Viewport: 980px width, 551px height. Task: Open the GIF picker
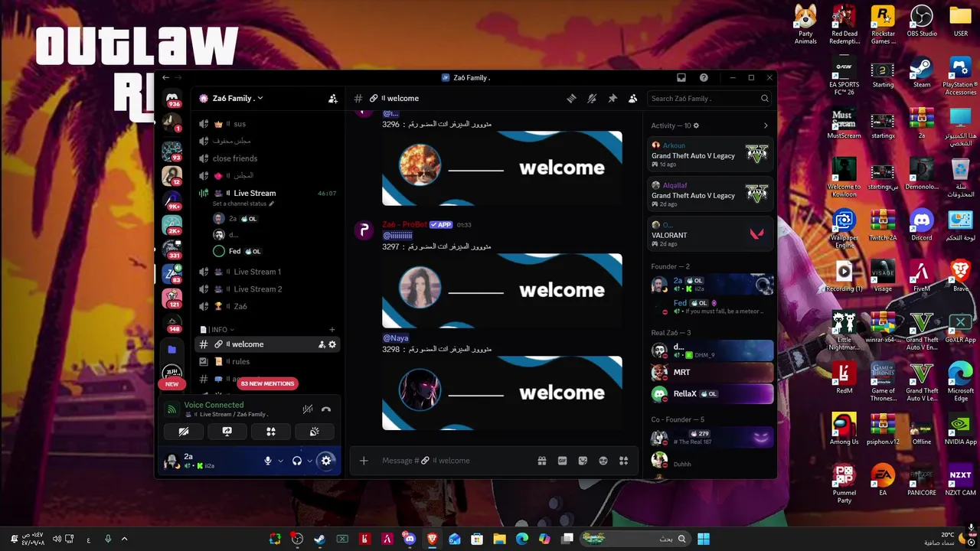562,461
